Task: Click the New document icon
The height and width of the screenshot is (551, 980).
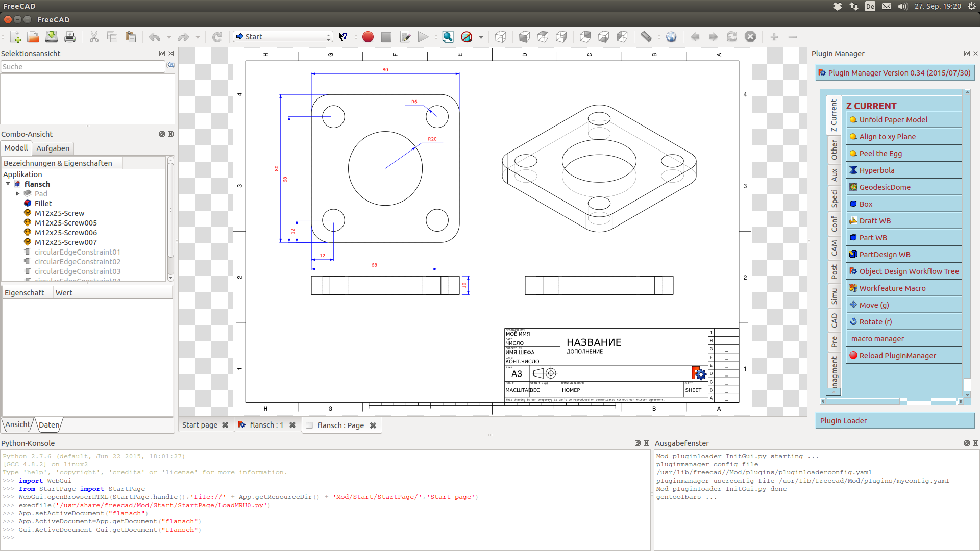Action: tap(15, 37)
